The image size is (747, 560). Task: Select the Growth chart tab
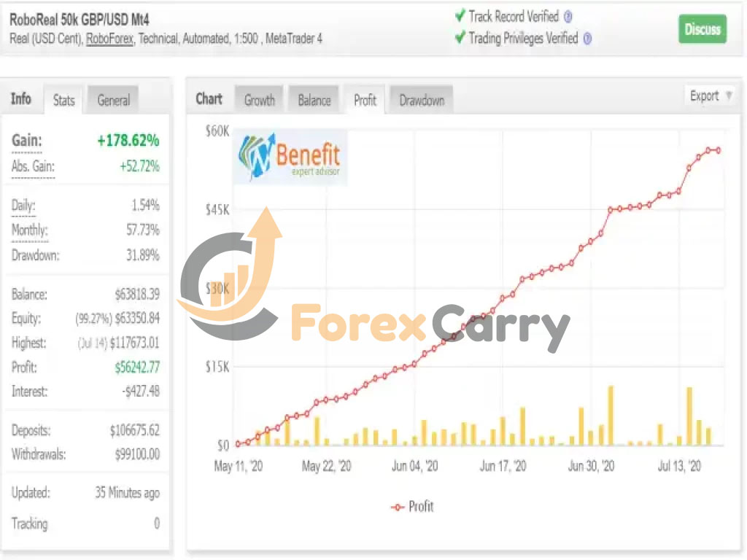click(260, 100)
